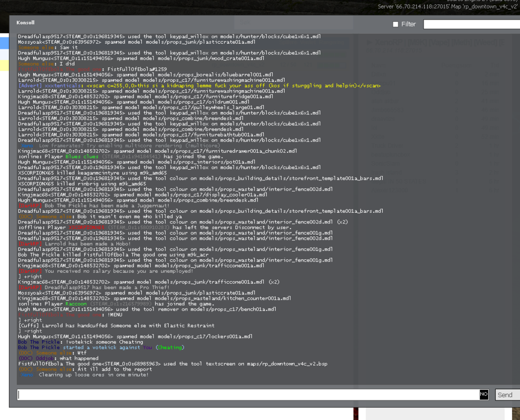Enable the Filter checkbox
Screen dimensions: 520x420
tap(396, 24)
